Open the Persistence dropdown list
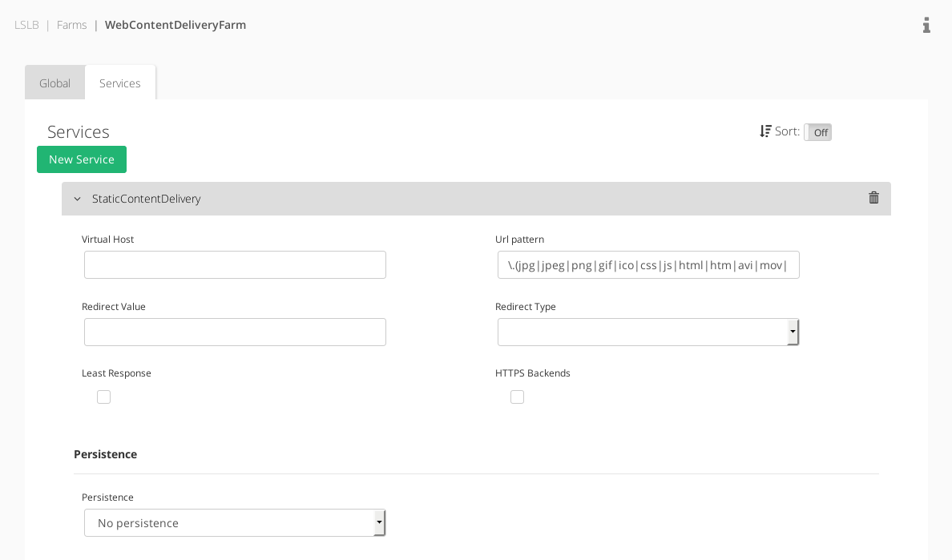This screenshot has height=560, width=952. 235,522
